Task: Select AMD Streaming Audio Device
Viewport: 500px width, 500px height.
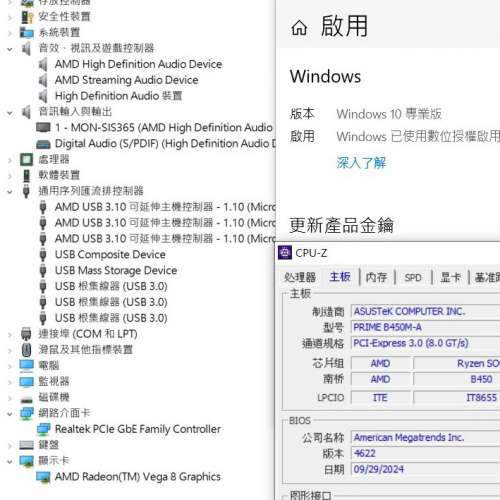Action: 126,80
